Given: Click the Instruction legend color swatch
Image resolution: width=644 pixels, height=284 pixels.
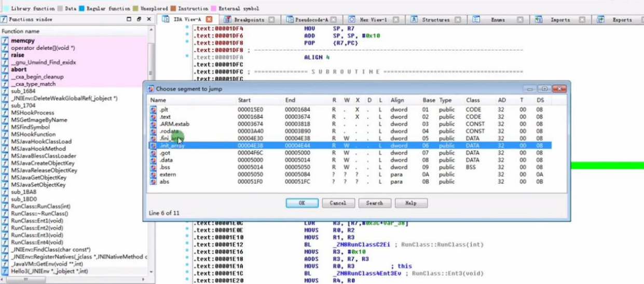Looking at the screenshot, I should 174,8.
